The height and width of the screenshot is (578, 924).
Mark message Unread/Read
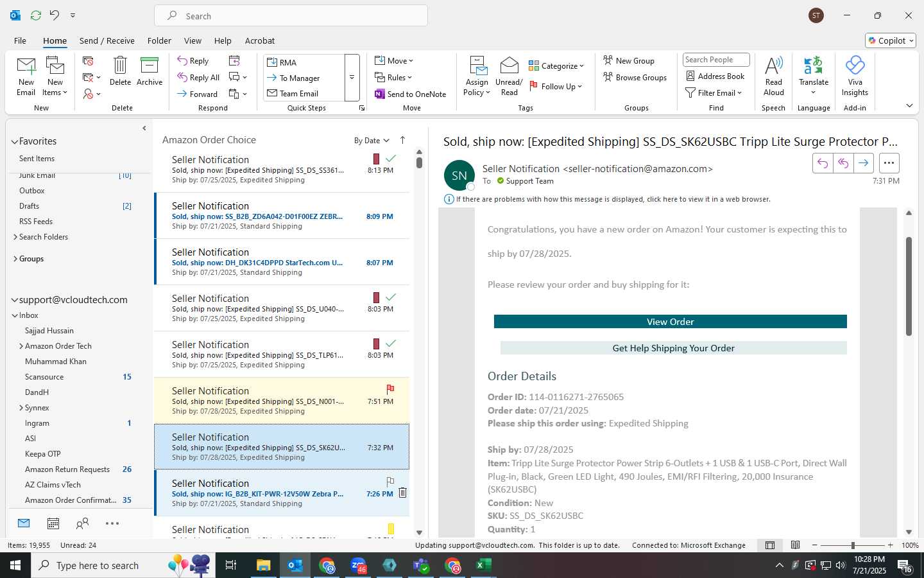(509, 76)
